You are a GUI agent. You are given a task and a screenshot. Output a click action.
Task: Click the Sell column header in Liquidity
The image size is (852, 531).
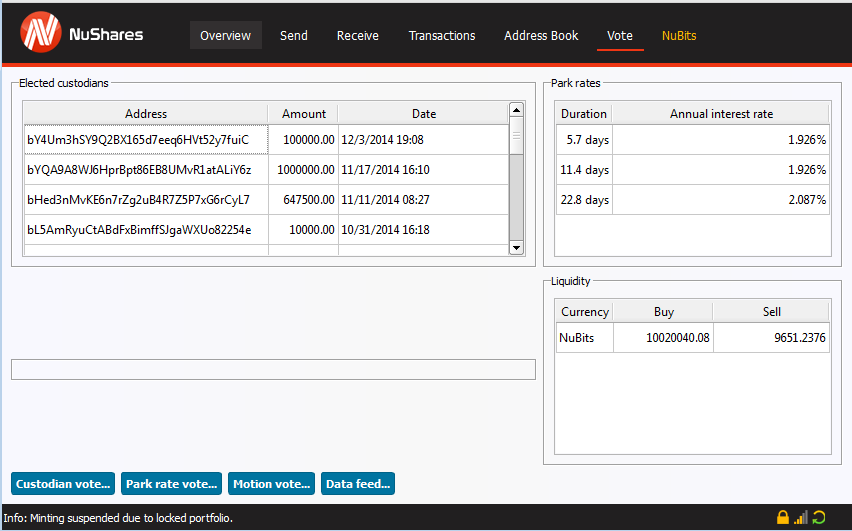click(772, 311)
